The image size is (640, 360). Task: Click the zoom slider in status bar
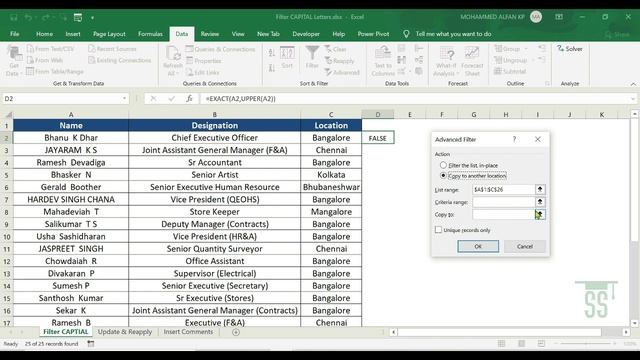[587, 344]
